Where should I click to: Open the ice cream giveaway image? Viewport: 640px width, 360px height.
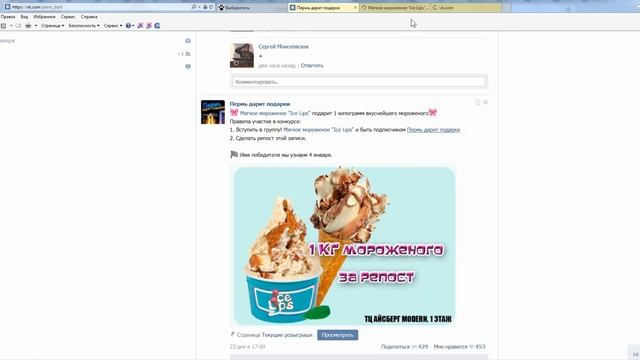[x=343, y=246]
